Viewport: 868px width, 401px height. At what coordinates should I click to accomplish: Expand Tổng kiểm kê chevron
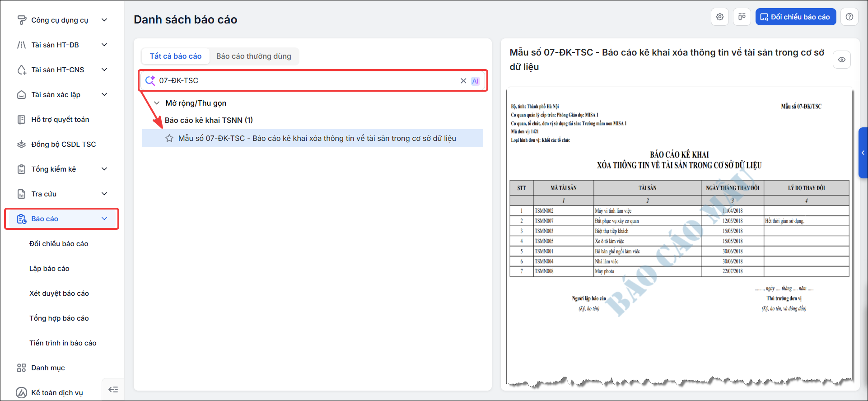(104, 169)
